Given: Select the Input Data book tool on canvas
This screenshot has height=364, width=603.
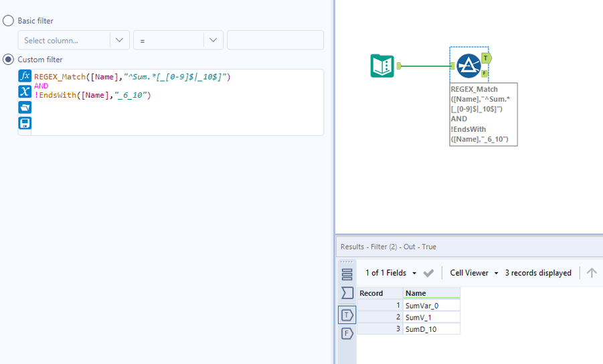Looking at the screenshot, I should [382, 66].
